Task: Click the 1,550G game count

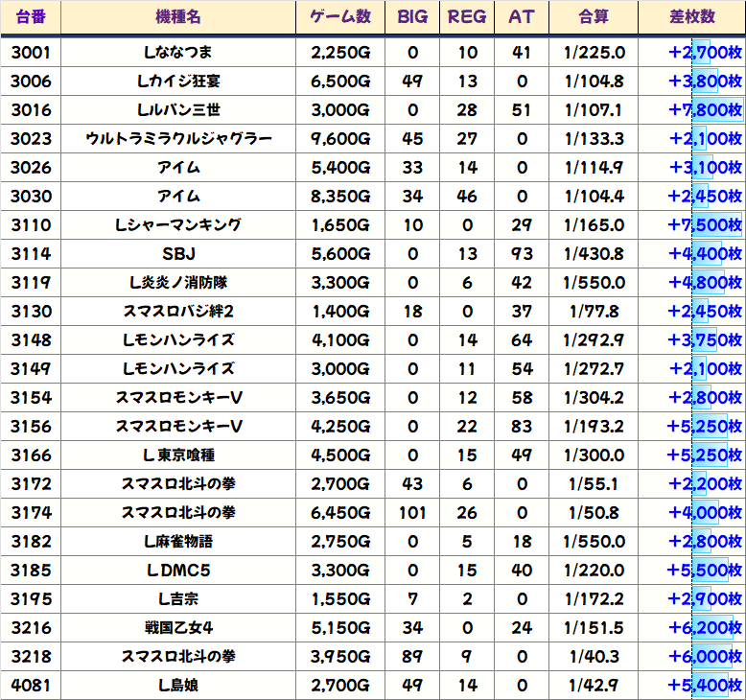Action: pyautogui.click(x=340, y=599)
